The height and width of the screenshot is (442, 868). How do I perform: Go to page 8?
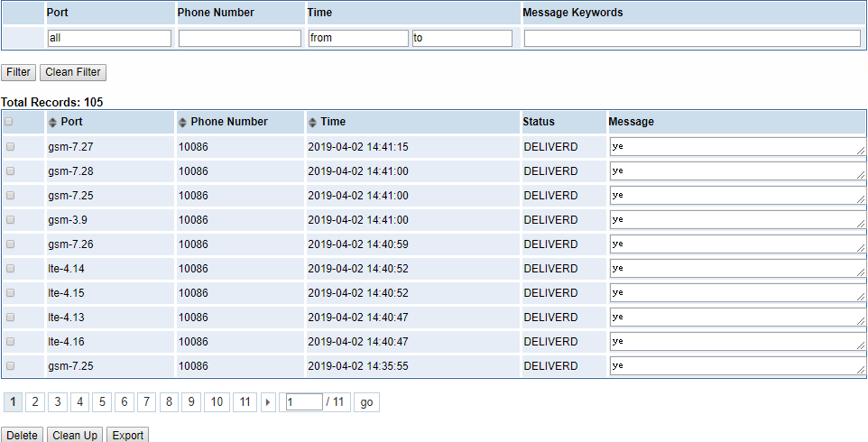click(x=169, y=402)
